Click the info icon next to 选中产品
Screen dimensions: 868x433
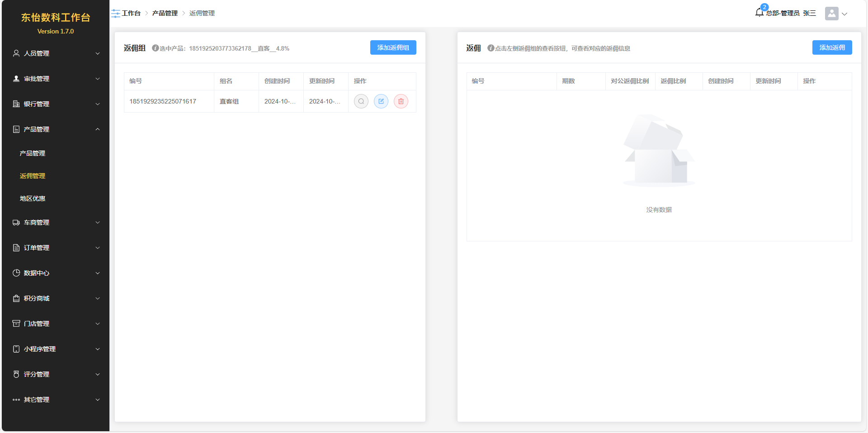click(155, 48)
